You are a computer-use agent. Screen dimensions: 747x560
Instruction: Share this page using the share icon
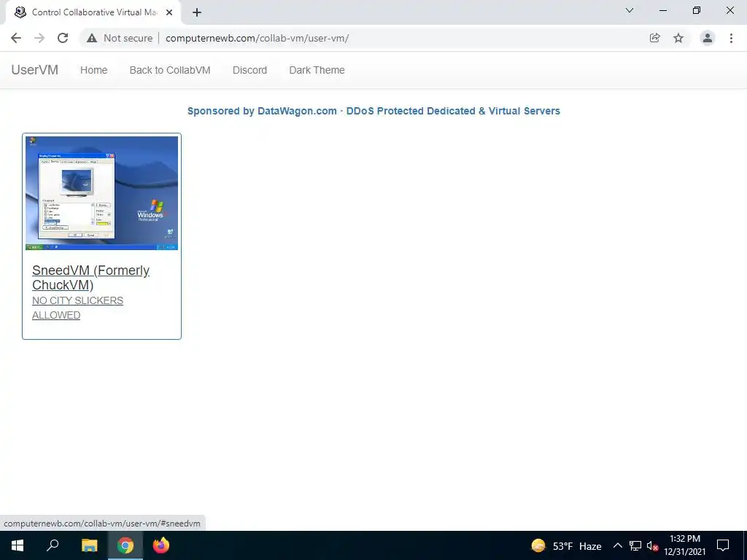pyautogui.click(x=654, y=38)
